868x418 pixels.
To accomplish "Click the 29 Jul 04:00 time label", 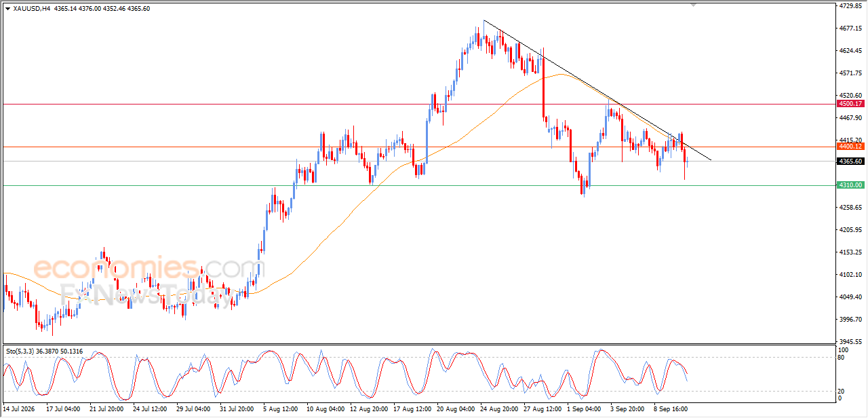I will [x=194, y=409].
